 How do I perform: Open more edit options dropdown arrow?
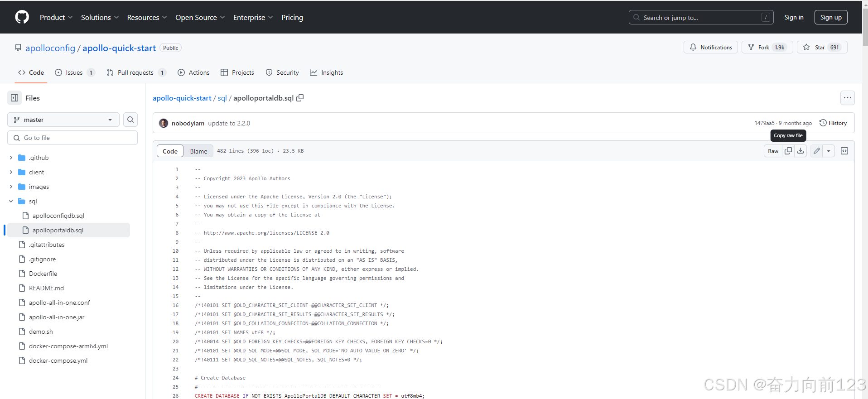pyautogui.click(x=829, y=151)
